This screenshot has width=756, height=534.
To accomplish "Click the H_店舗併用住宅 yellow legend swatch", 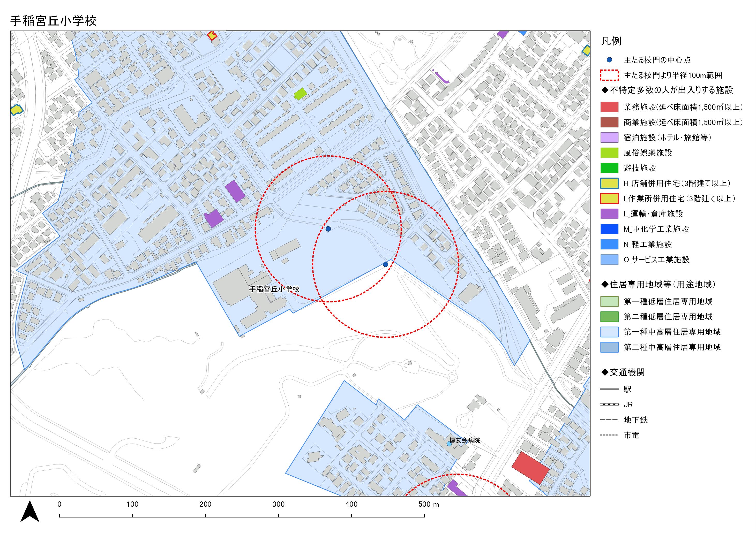I will [x=609, y=183].
